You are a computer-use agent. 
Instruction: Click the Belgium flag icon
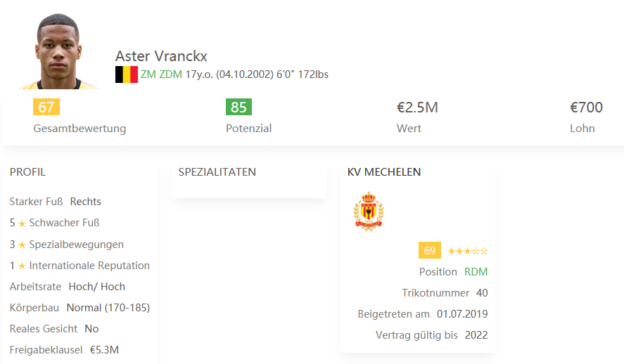click(x=127, y=74)
